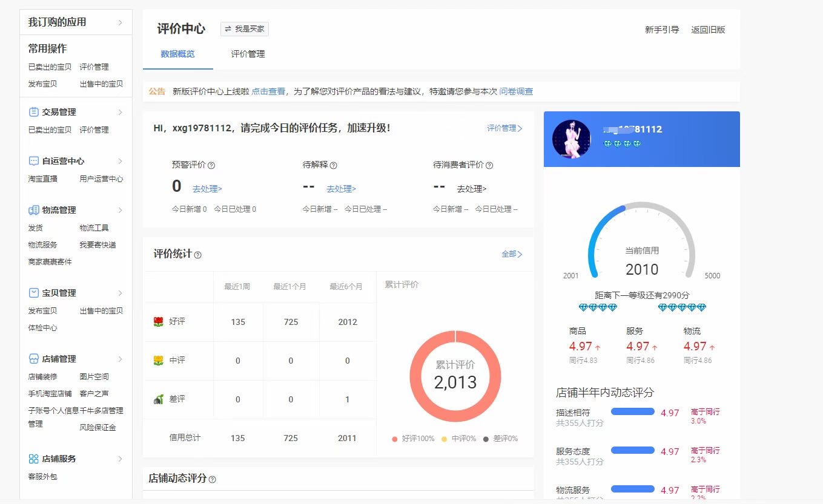Click help icon next to 待消费者评价
Viewport: 823px width, 504px height.
click(489, 165)
